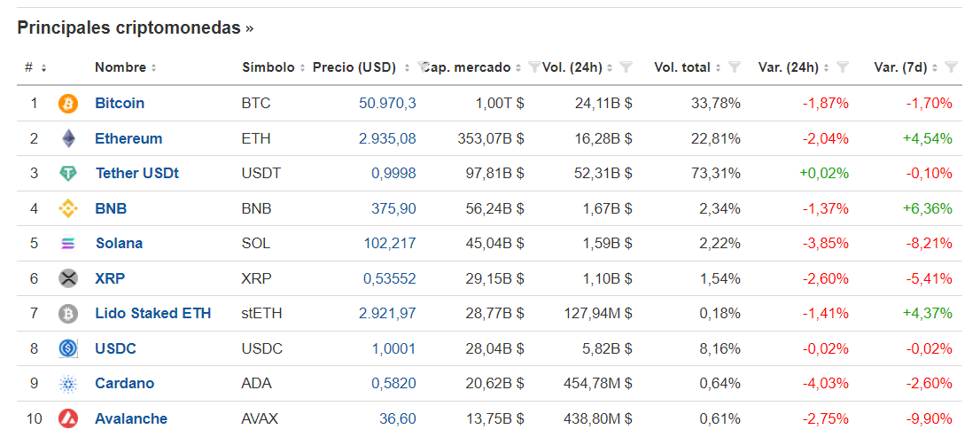Sort by Cap. mercado column arrows
This screenshot has width=980, height=445.
tap(518, 67)
